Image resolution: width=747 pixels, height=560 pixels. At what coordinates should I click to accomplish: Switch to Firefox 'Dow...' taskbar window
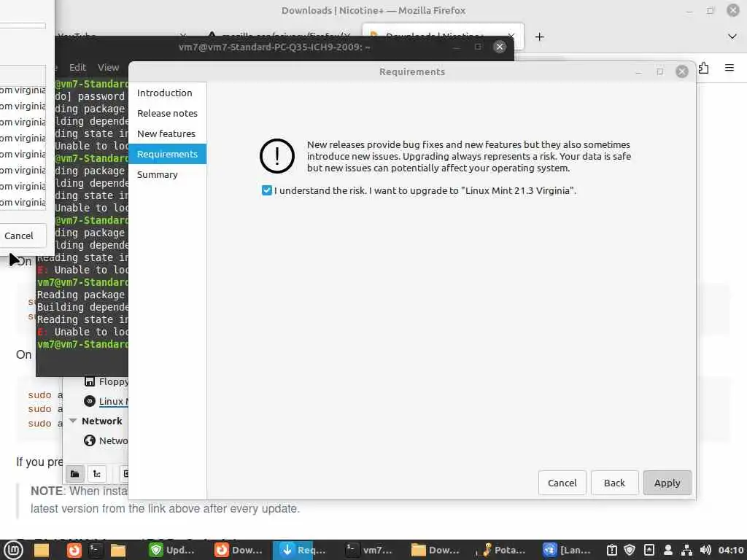pos(239,551)
